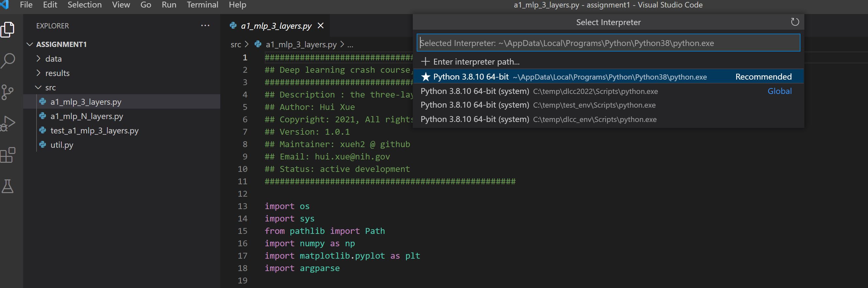Viewport: 868px width, 288px height.
Task: Click the '## Email: hui.xue@nih.gov' comment
Action: point(327,157)
